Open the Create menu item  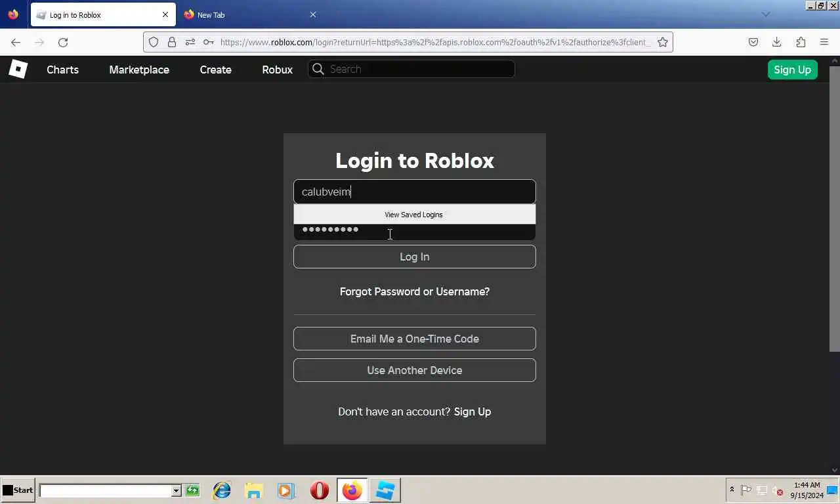tap(215, 70)
